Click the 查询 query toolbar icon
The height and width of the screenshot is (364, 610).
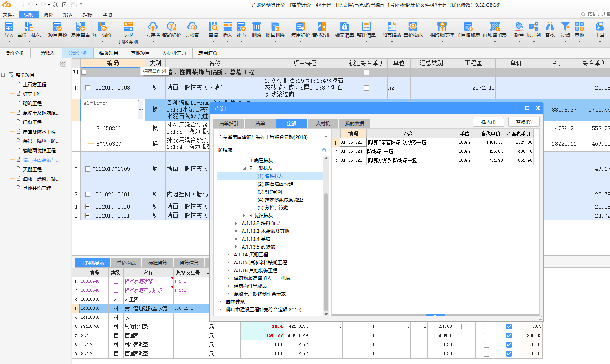click(213, 27)
